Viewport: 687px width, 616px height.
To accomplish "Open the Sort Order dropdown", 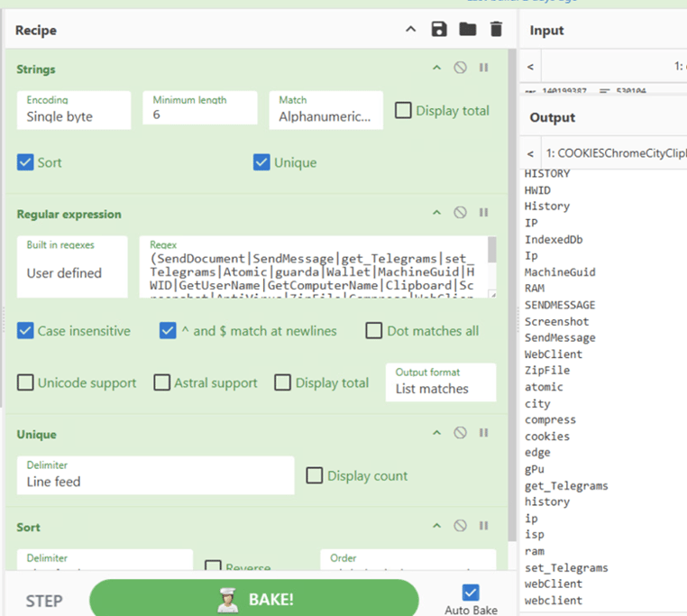I will [408, 560].
